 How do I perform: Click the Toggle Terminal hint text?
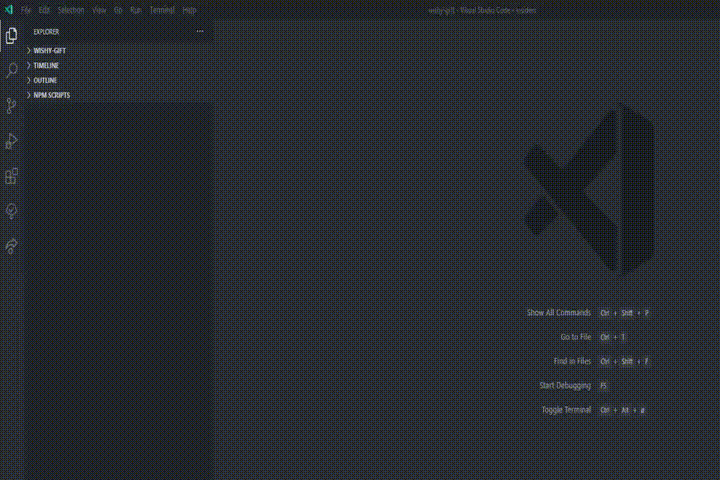[566, 410]
